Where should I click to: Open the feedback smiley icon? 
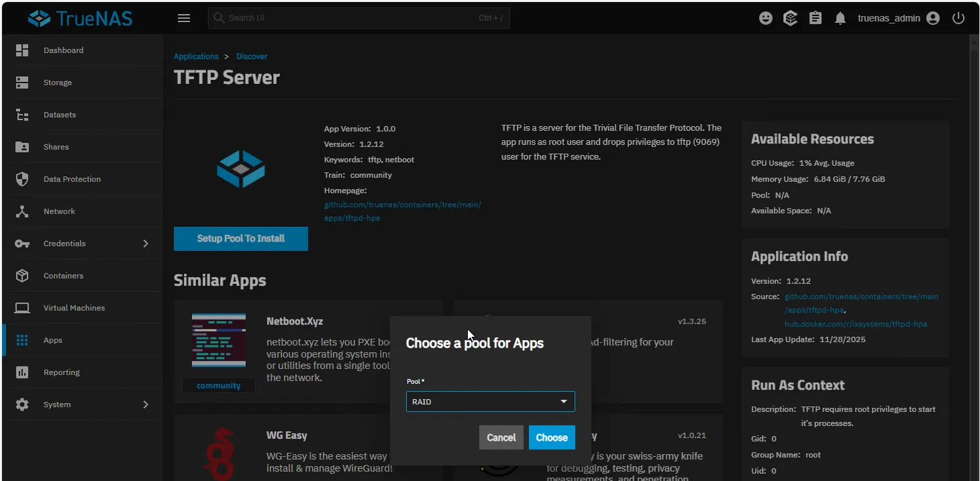[x=766, y=18]
